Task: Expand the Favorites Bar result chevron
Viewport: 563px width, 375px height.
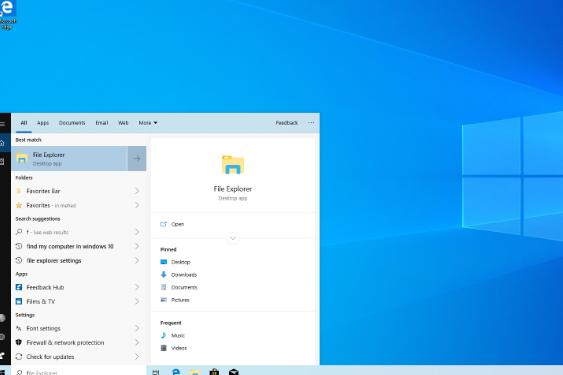Action: pyautogui.click(x=137, y=191)
